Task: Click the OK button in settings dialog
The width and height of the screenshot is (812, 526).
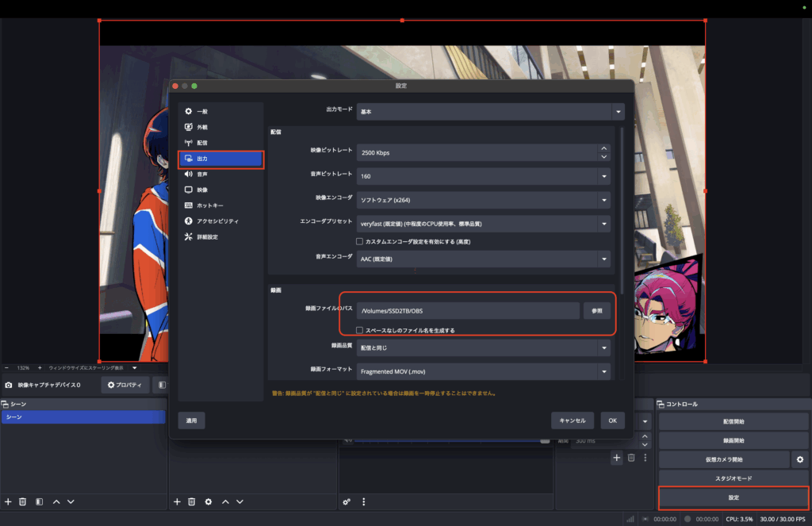Action: [612, 420]
